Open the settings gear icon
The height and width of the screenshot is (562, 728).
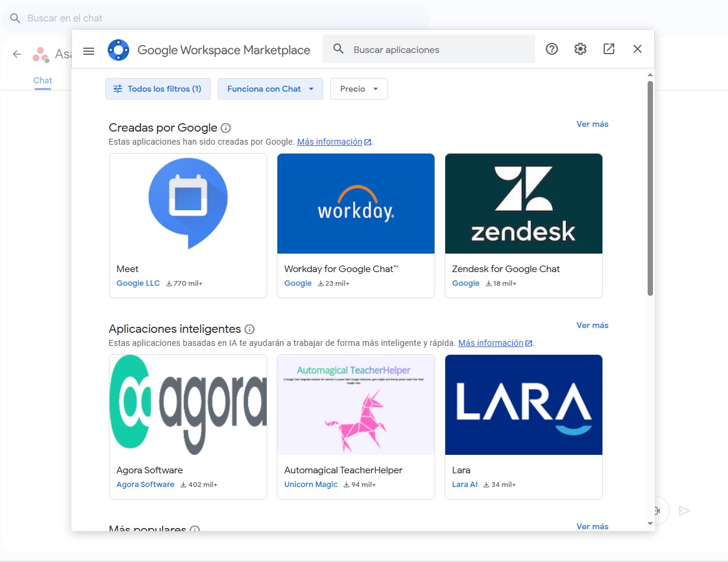coord(580,49)
